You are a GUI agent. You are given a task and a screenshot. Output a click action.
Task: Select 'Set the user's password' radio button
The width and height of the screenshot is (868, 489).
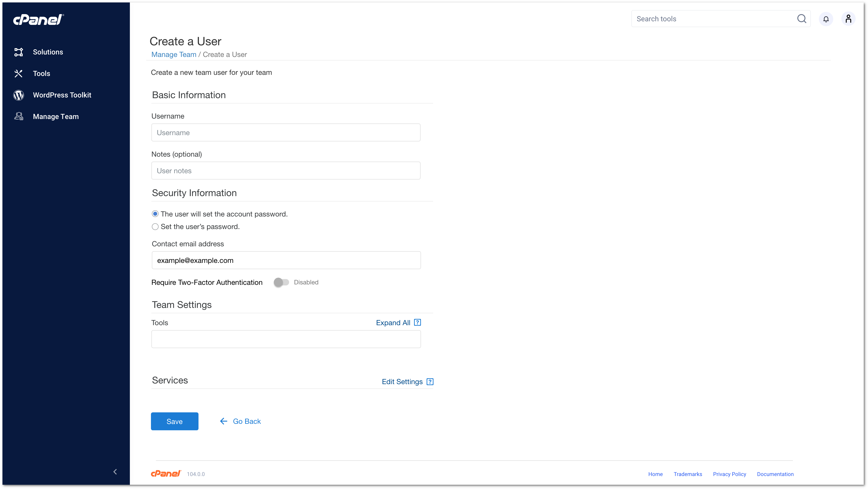point(155,227)
